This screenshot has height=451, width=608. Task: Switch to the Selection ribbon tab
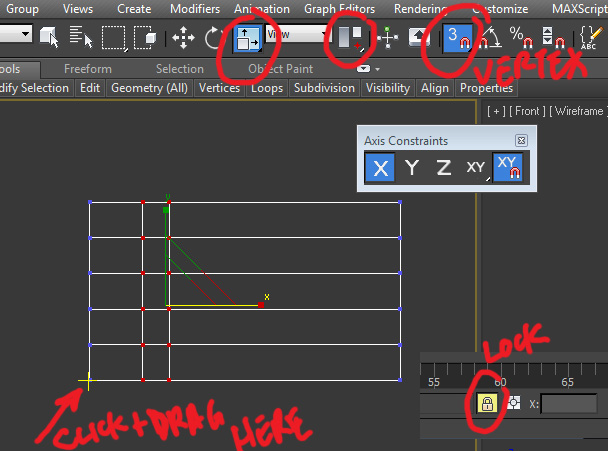click(180, 69)
